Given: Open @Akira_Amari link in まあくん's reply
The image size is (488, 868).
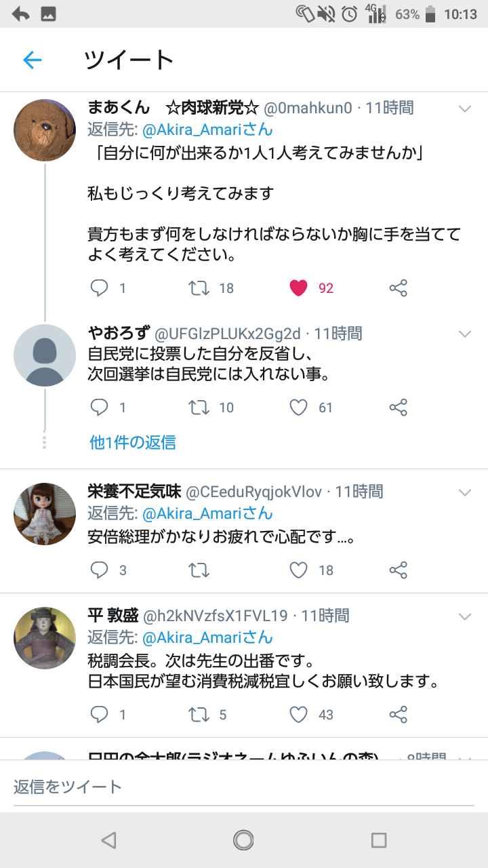Looking at the screenshot, I should pos(207,130).
